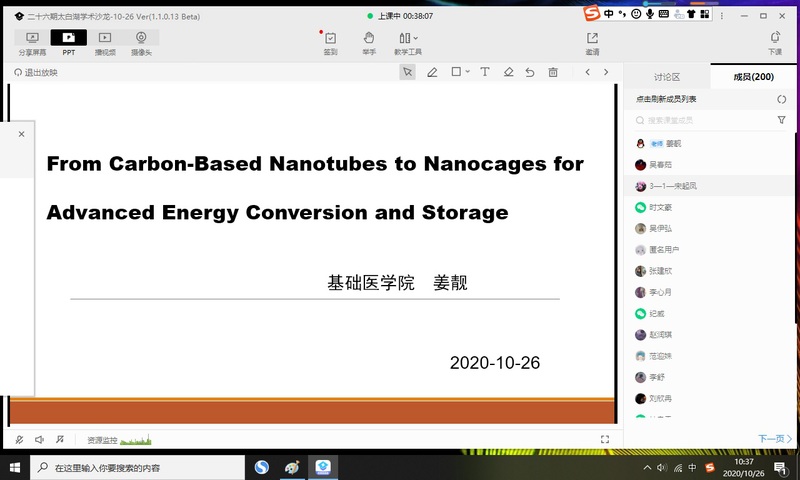Click 退出放映 to exit slideshow
This screenshot has width=800, height=480.
click(x=36, y=72)
